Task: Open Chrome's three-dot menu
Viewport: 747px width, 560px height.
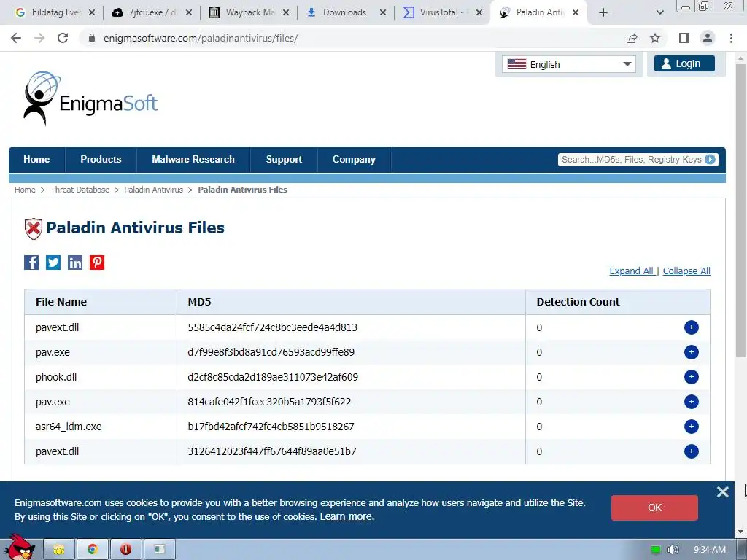Action: coord(731,38)
